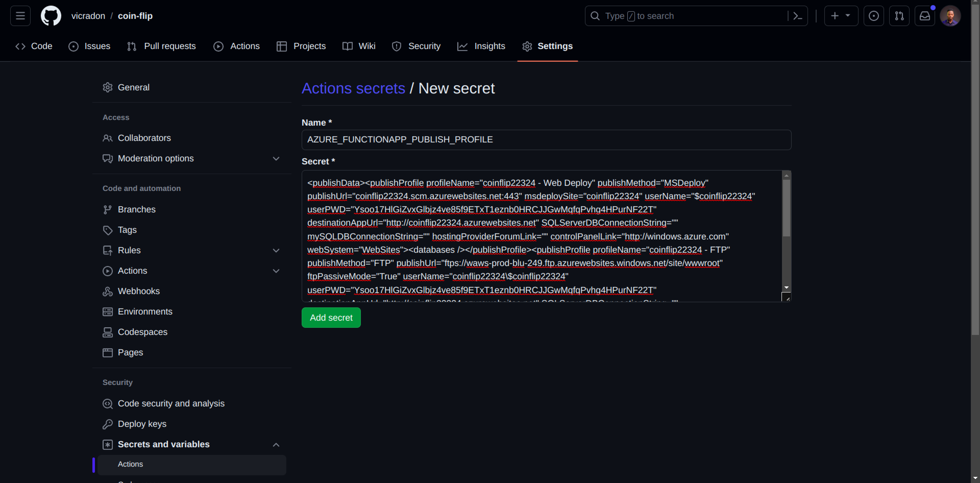Follow the Actions secrets breadcrumb link
Viewport: 980px width, 483px height.
[353, 88]
